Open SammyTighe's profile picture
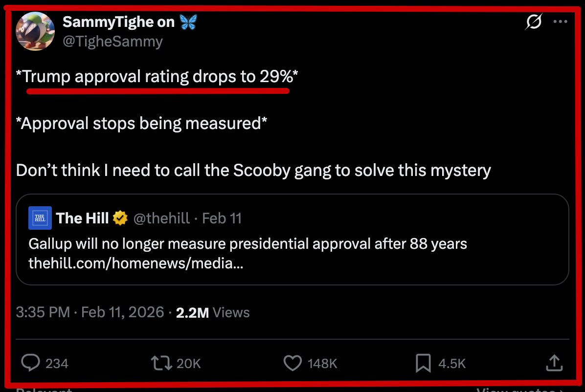585x392 pixels. click(x=35, y=31)
